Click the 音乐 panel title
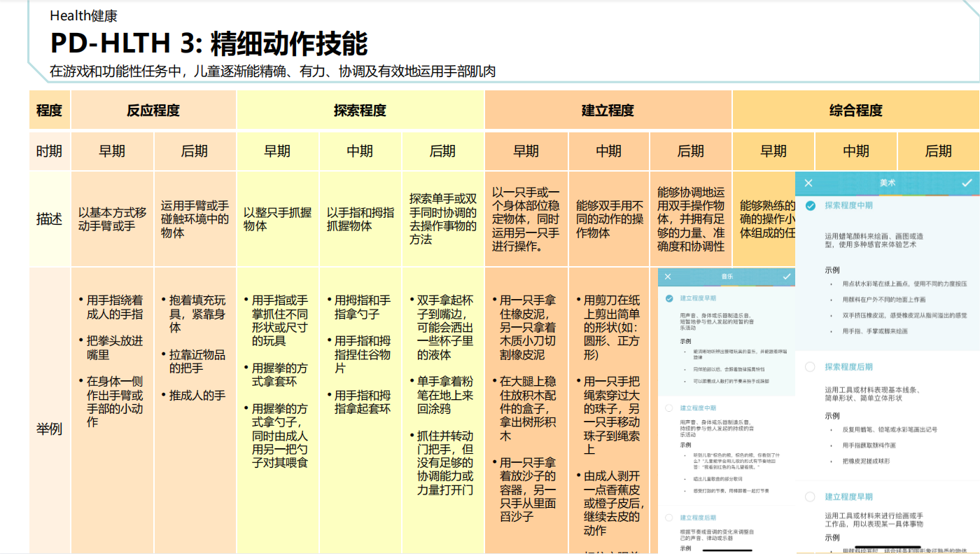 click(727, 277)
